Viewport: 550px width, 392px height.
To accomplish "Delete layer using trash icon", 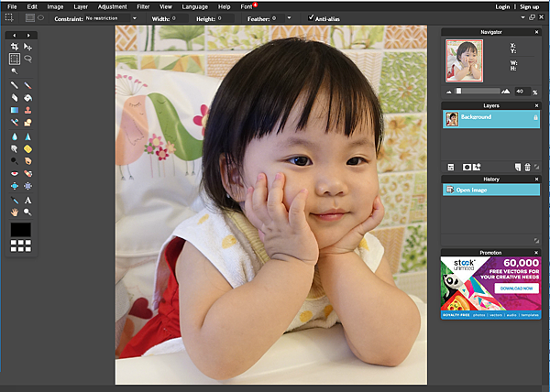I will pyautogui.click(x=527, y=168).
